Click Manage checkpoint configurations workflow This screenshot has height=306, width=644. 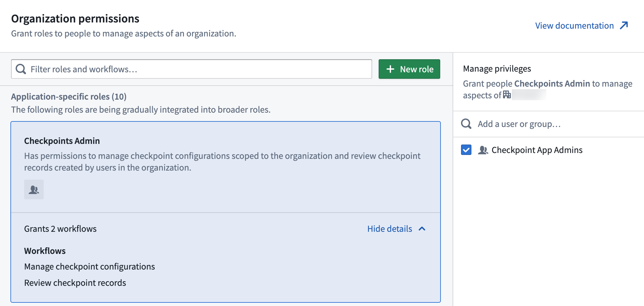pos(90,267)
